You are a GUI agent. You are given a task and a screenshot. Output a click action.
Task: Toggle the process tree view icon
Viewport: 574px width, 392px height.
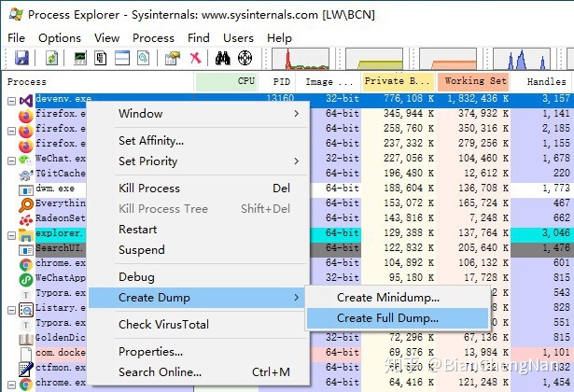[100, 58]
